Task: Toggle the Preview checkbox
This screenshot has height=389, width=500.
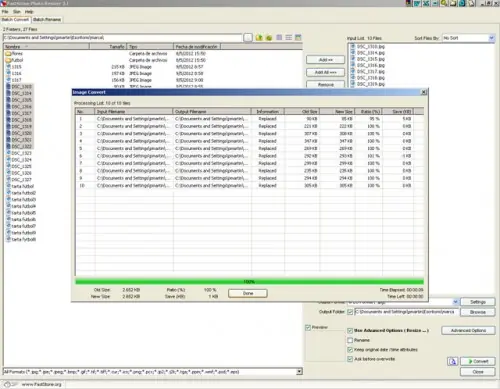Action: point(308,328)
